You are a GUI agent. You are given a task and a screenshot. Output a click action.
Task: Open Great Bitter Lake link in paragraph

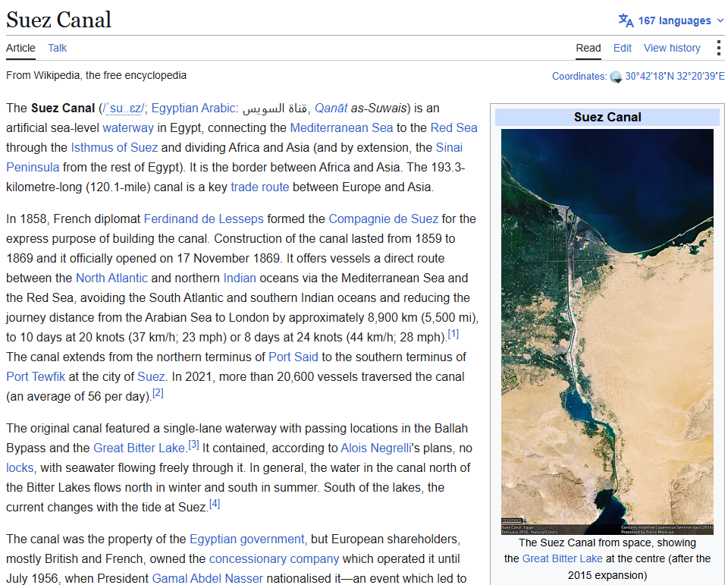(x=139, y=448)
